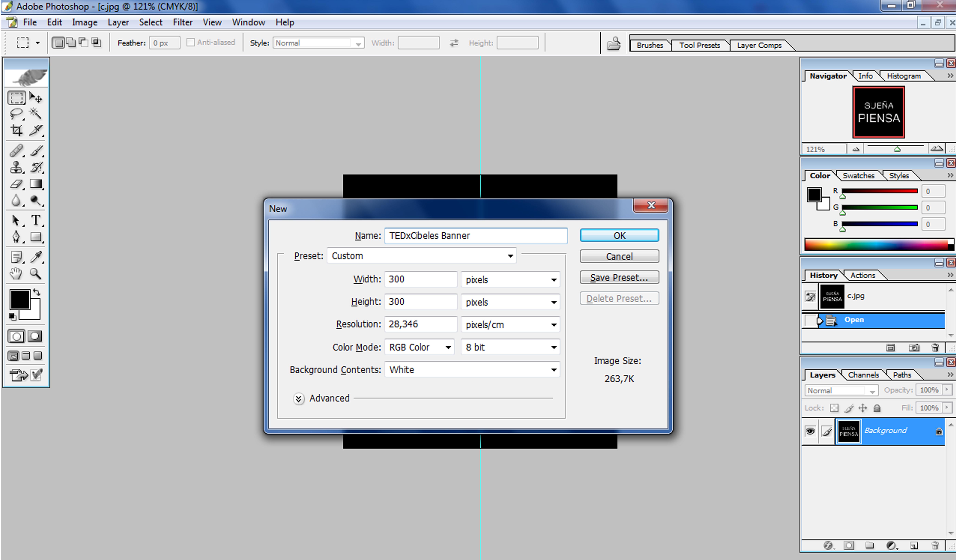956x560 pixels.
Task: Select the Crop tool
Action: (16, 130)
